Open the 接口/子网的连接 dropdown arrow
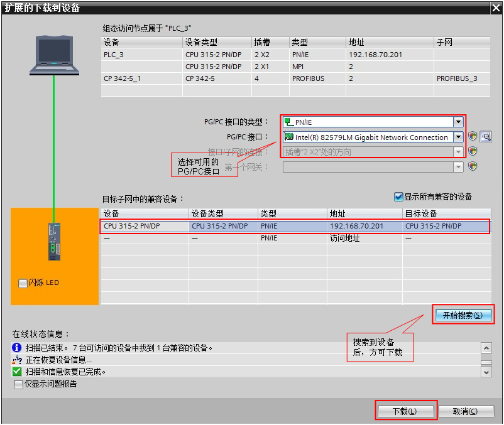The width and height of the screenshot is (504, 425). click(x=458, y=151)
